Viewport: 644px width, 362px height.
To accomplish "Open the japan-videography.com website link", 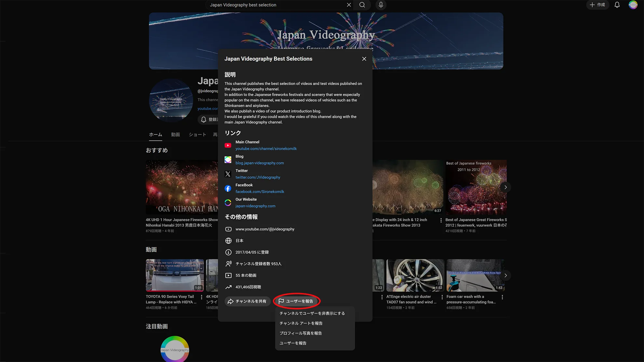I will tap(255, 206).
